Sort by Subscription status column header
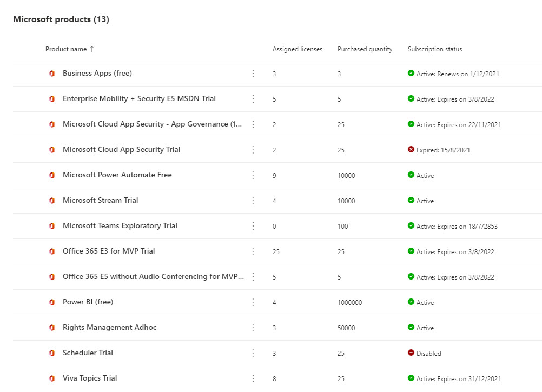Screen dimensions: 542x392 click(x=435, y=49)
